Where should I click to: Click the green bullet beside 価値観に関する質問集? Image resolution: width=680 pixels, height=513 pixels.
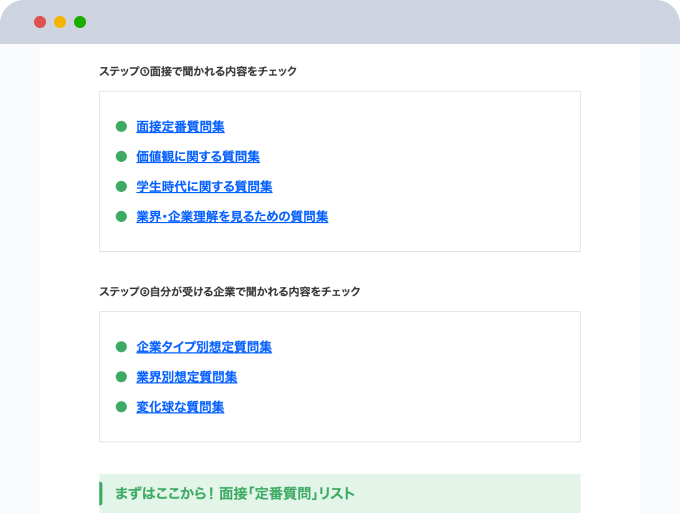(121, 157)
